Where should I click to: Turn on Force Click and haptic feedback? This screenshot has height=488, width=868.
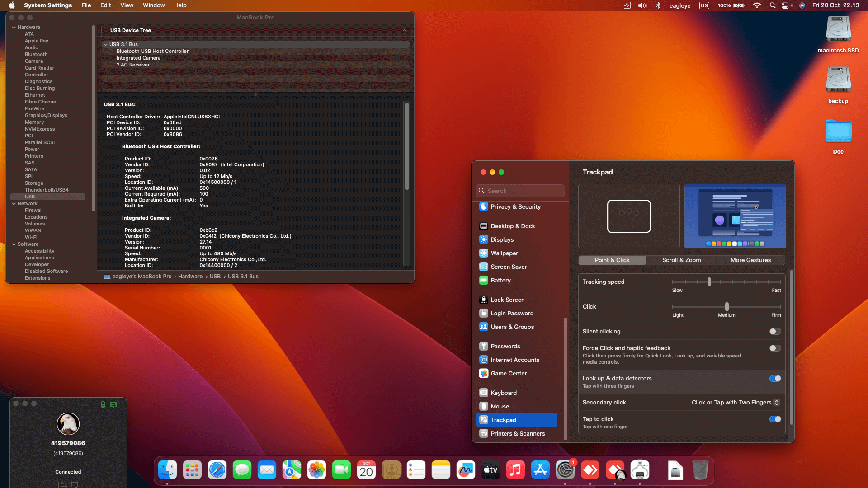tap(775, 348)
